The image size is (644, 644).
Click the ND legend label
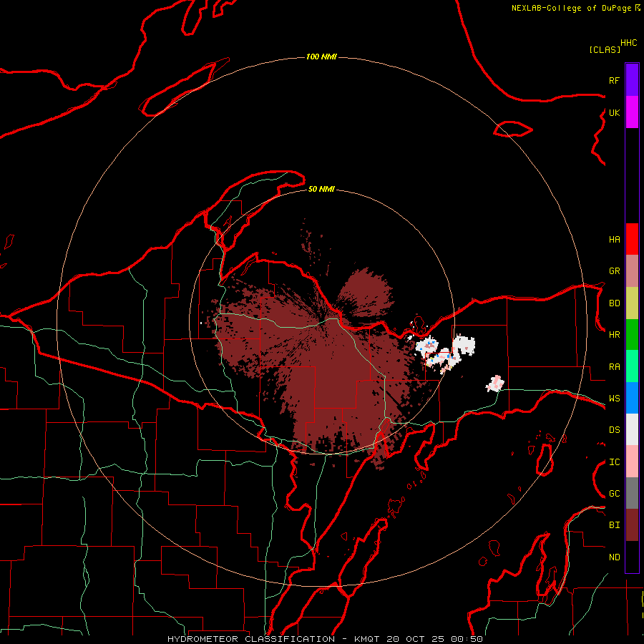click(615, 557)
